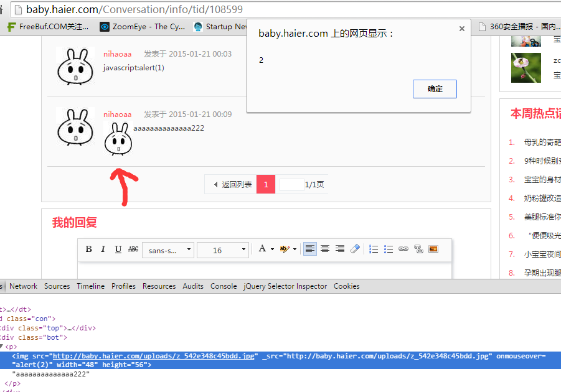Click the 返回列表 back link
The width and height of the screenshot is (561, 392).
point(233,185)
